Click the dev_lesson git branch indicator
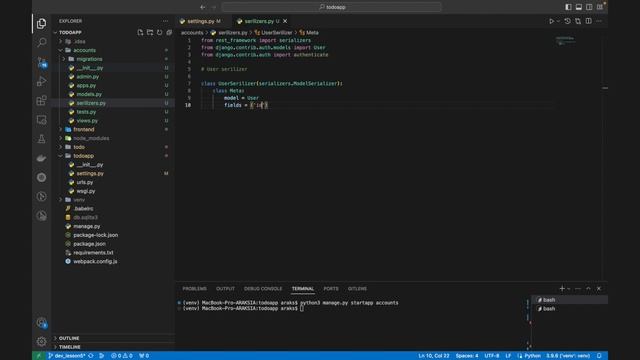The height and width of the screenshot is (360, 640). point(67,356)
